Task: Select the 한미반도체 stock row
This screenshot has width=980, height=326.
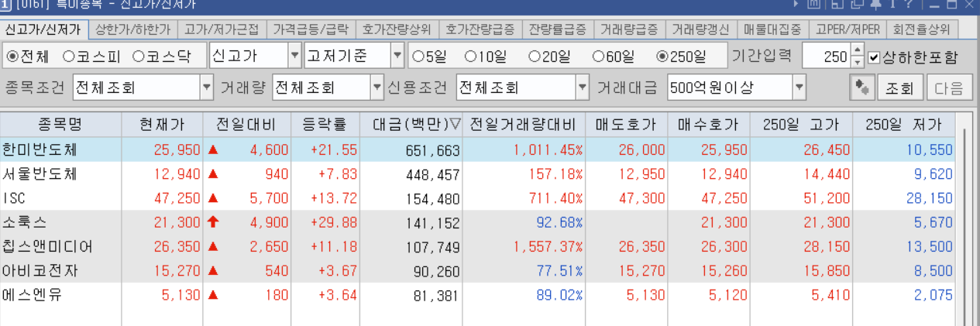Action: (477, 149)
